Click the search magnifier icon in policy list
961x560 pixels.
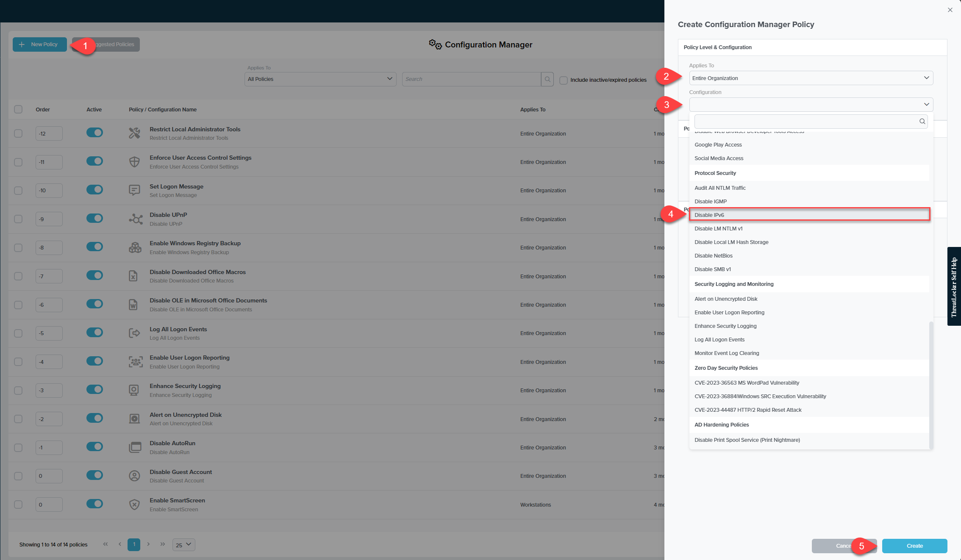[x=547, y=79]
